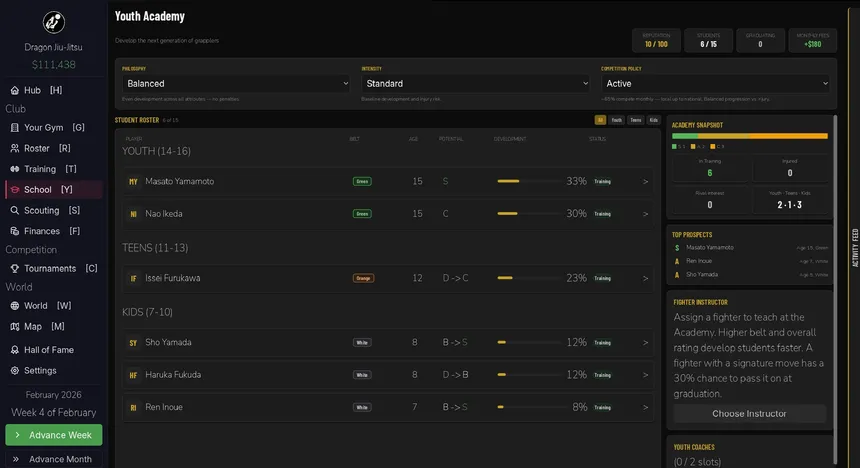Viewport: 860px width, 468px height.
Task: Click the Your Gym building icon
Action: [15, 128]
